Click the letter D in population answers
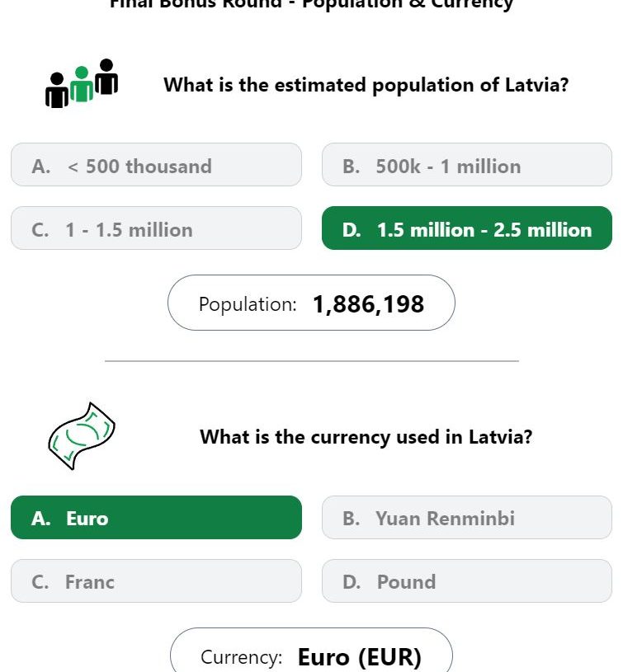The height and width of the screenshot is (672, 623). coord(352,230)
